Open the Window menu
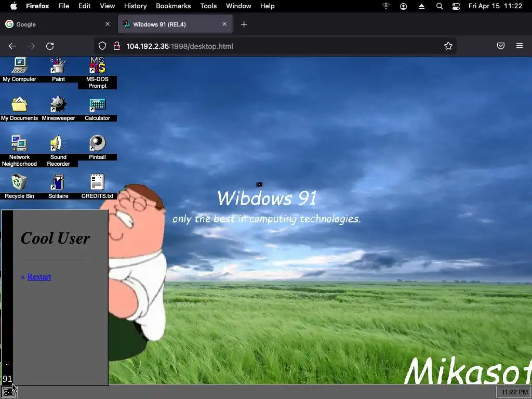Screen dimensions: 532x399 click(238, 6)
